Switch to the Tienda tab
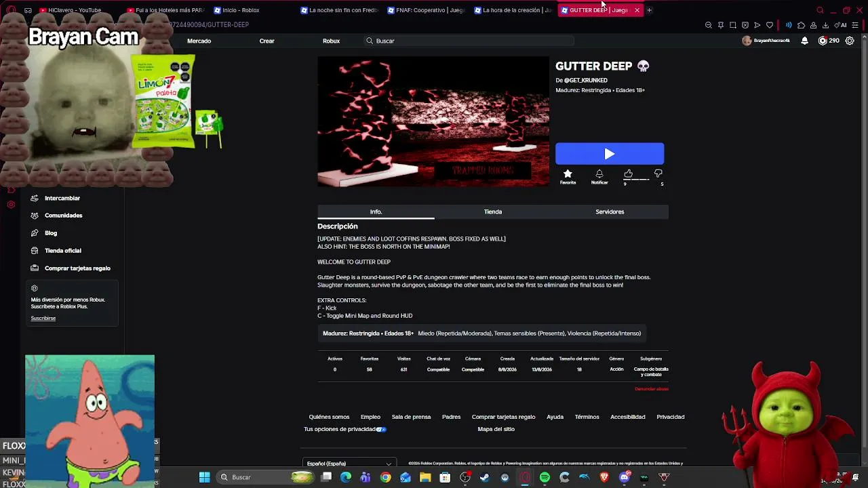Image resolution: width=868 pixels, height=488 pixels. [493, 211]
